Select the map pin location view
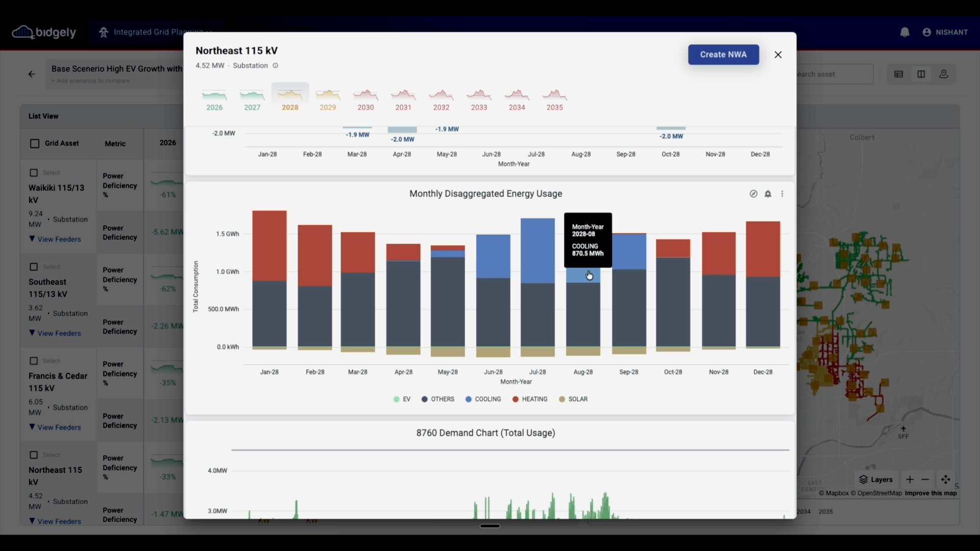The width and height of the screenshot is (980, 551). click(944, 74)
